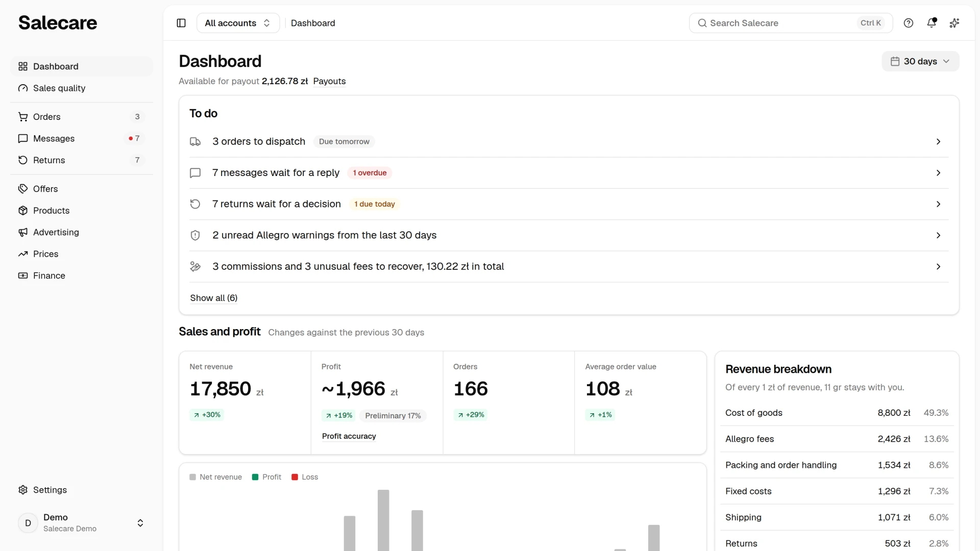The image size is (980, 551).
Task: Go to Orders in the sidebar
Action: pyautogui.click(x=82, y=117)
